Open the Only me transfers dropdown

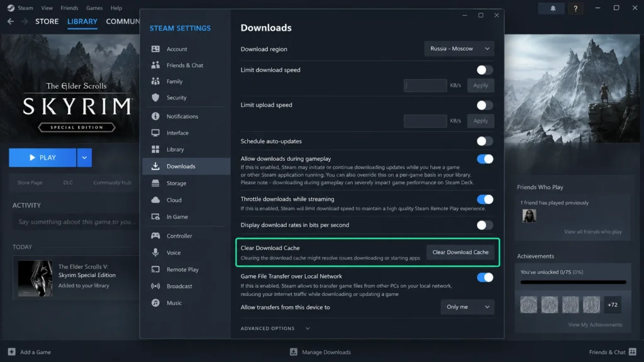(x=467, y=307)
